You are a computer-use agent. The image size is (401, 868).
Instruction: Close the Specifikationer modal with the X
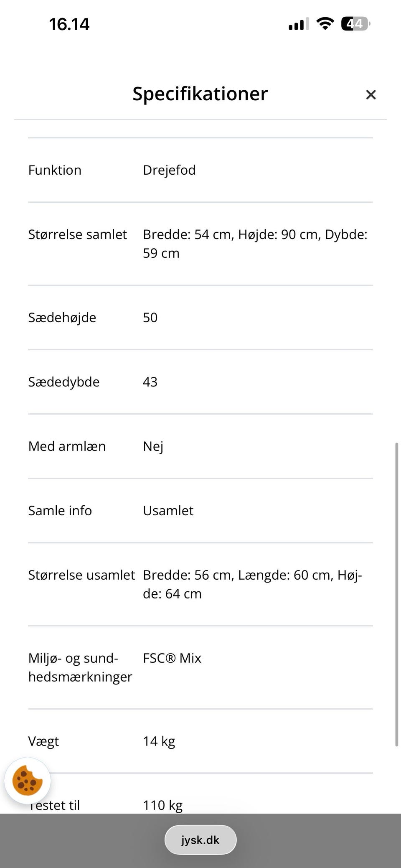click(x=371, y=94)
